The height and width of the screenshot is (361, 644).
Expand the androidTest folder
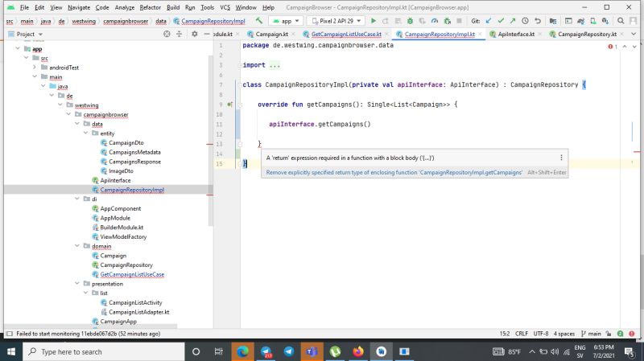coord(35,68)
